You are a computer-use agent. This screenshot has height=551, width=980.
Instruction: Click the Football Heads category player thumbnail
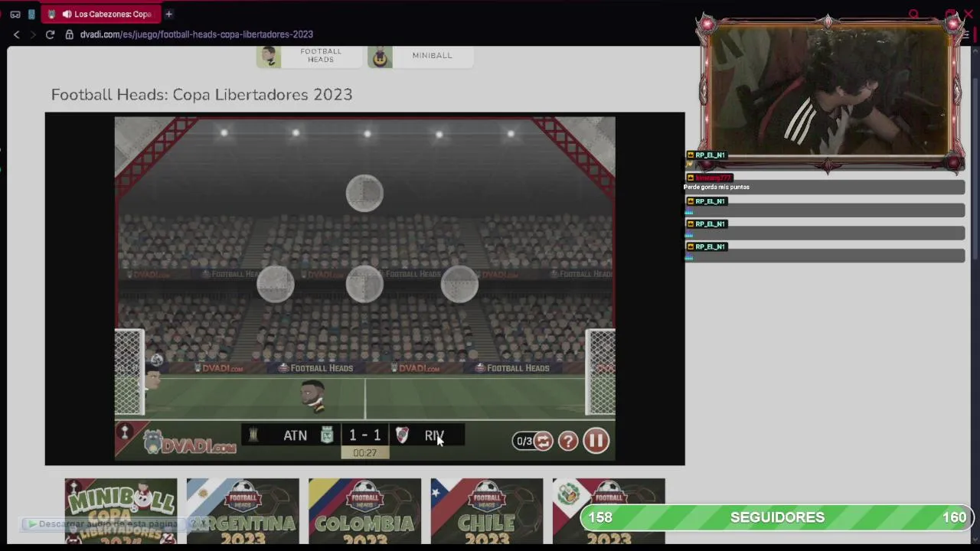[x=269, y=57]
